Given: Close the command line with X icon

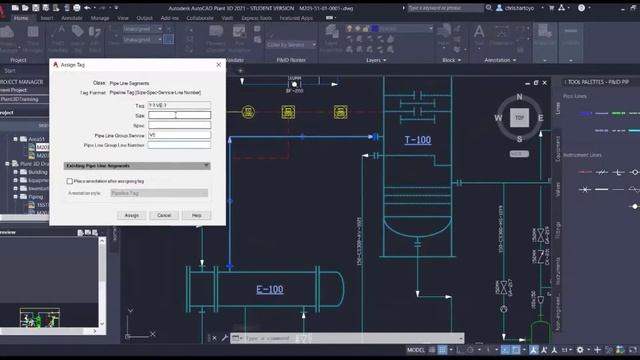Looking at the screenshot, I should [214, 338].
